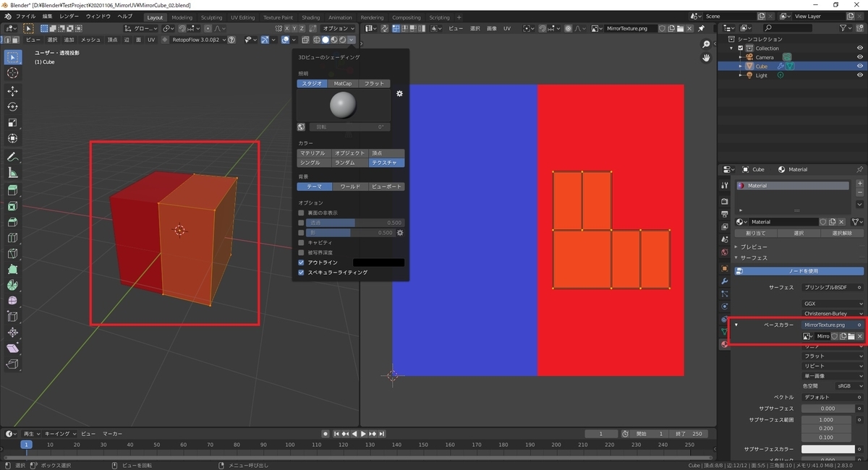Choose the Extrude Region tool

12,190
